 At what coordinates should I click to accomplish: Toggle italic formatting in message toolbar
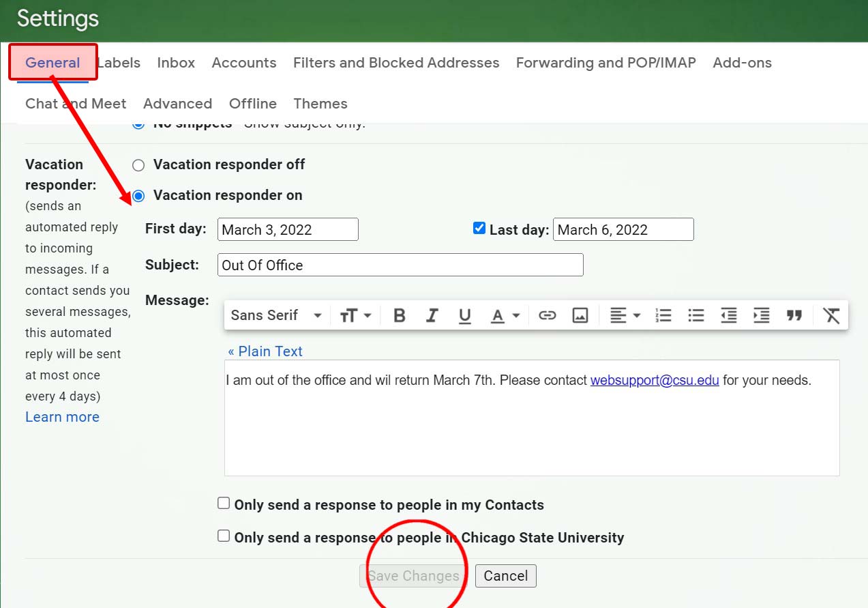(432, 315)
